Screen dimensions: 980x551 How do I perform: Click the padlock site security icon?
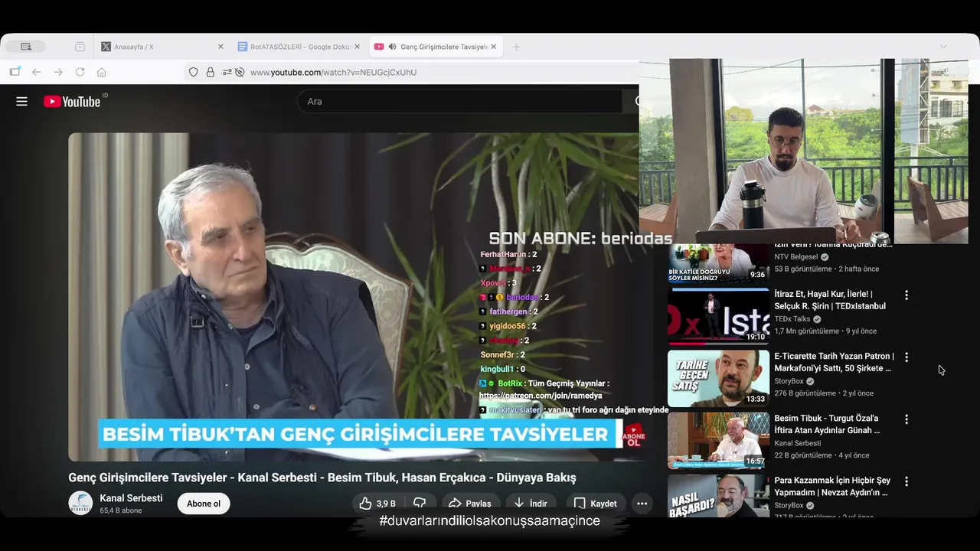click(x=211, y=72)
